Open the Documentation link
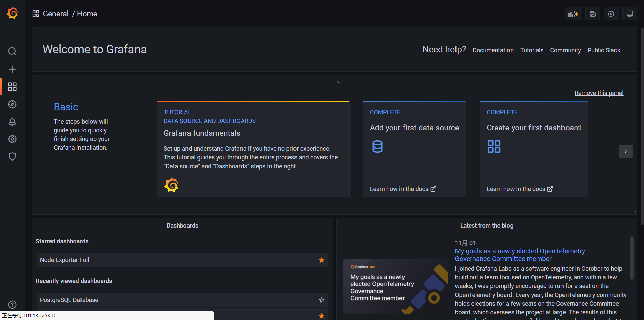 point(493,50)
